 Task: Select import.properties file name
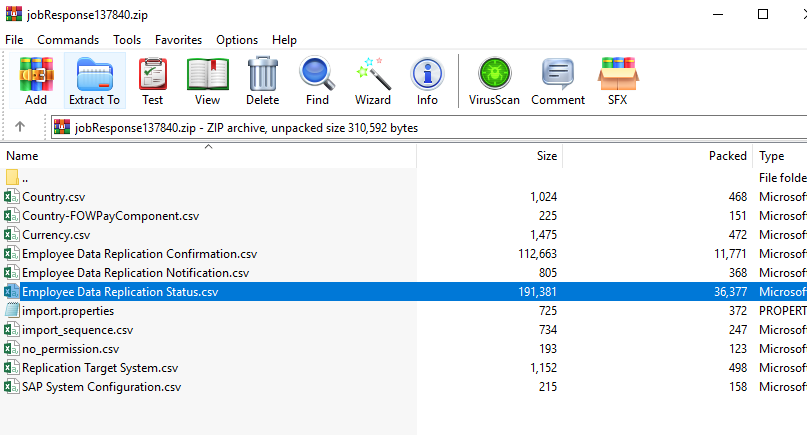pos(68,310)
